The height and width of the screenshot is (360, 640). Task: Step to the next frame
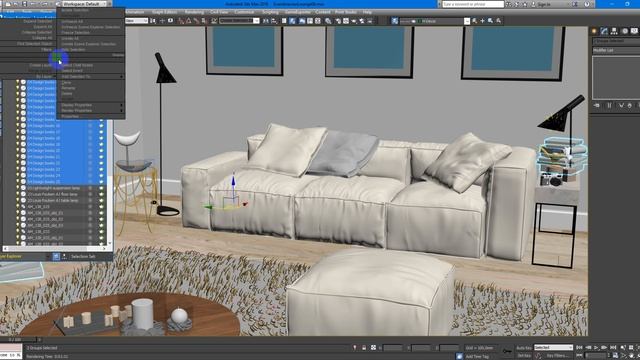pos(604,347)
